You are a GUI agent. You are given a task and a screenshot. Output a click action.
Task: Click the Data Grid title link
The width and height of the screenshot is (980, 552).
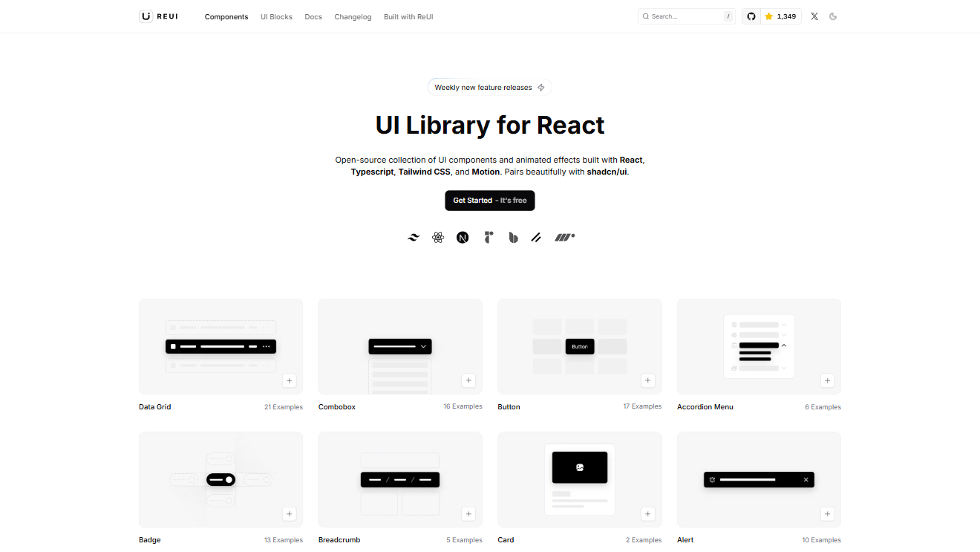click(154, 407)
